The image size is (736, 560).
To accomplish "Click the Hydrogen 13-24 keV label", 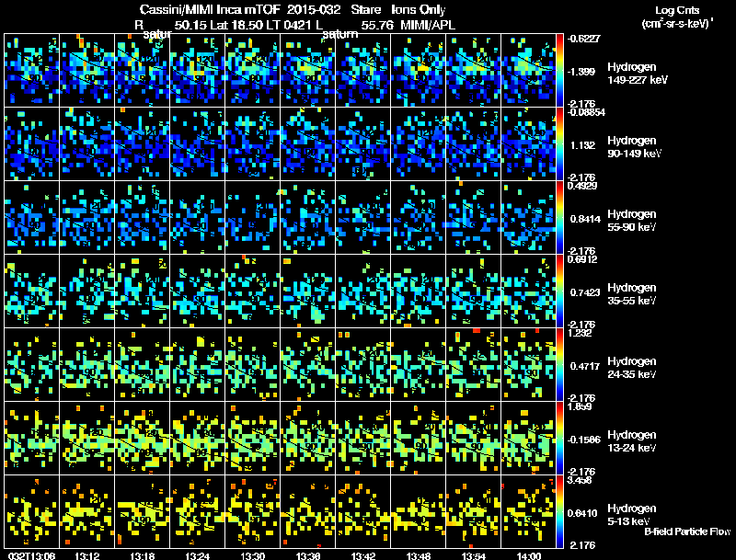I will (x=632, y=441).
